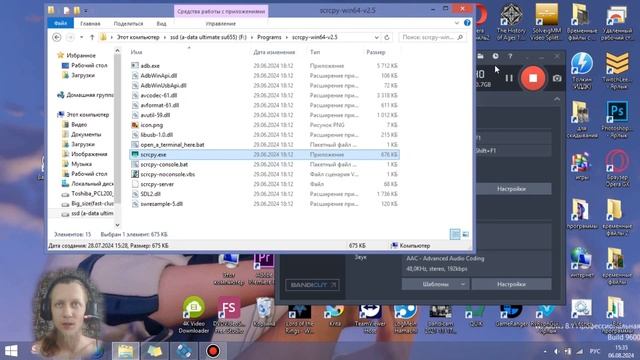Open the Файл ribbon tab

coord(60,23)
